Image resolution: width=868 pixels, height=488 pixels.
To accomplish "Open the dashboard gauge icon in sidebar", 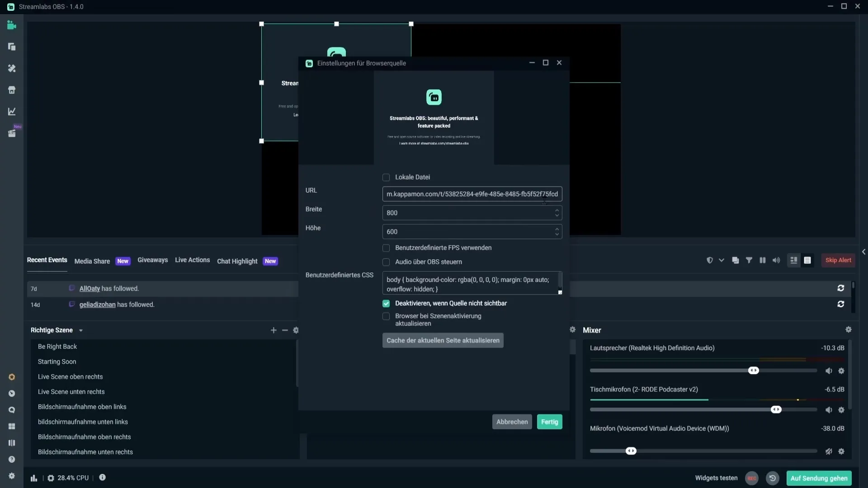I will click(x=12, y=394).
